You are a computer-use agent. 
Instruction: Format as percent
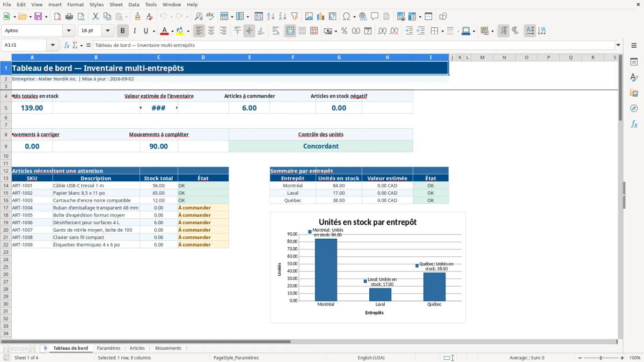coord(345,31)
